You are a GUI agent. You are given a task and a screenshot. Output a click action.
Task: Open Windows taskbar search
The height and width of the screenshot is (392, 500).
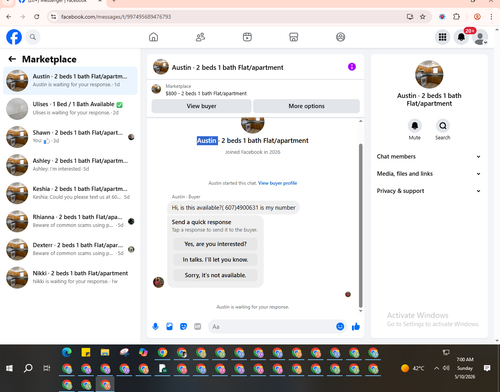(x=28, y=368)
